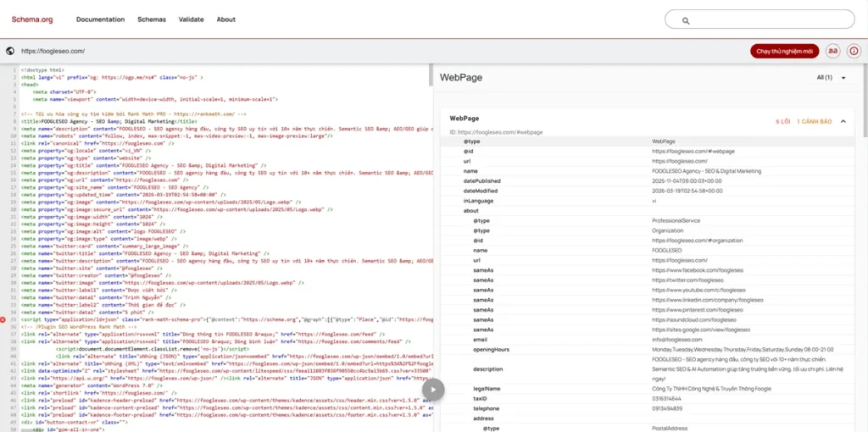Select the telephone value 0913494839

pyautogui.click(x=666, y=409)
